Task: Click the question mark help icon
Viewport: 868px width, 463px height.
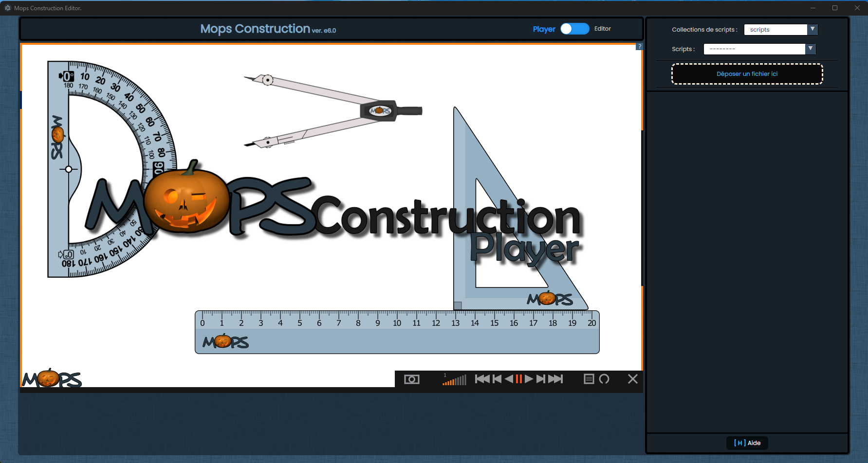Action: tap(639, 47)
